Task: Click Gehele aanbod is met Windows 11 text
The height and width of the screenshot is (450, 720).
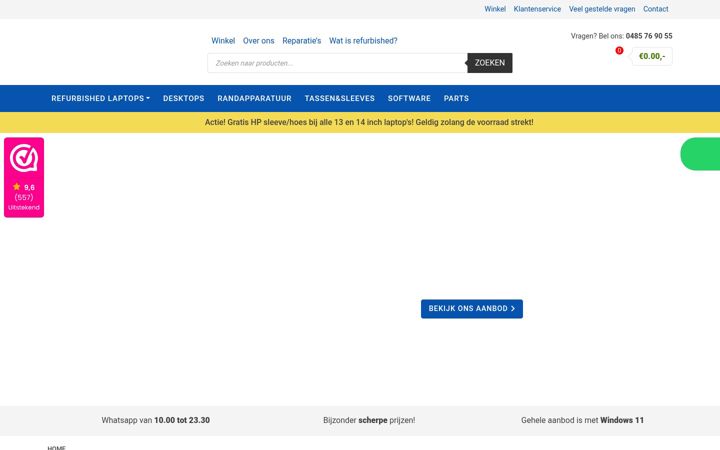Action: pos(582,420)
